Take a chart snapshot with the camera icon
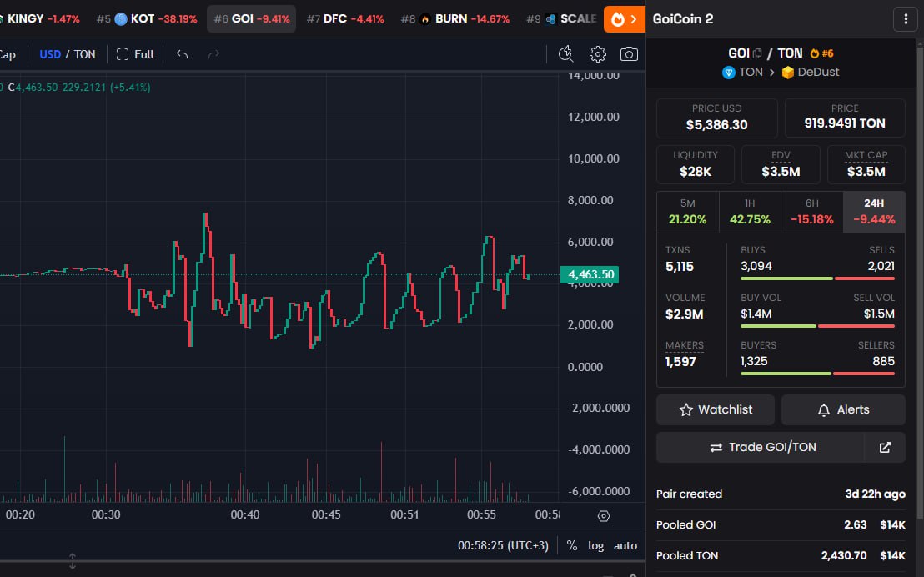 click(629, 54)
